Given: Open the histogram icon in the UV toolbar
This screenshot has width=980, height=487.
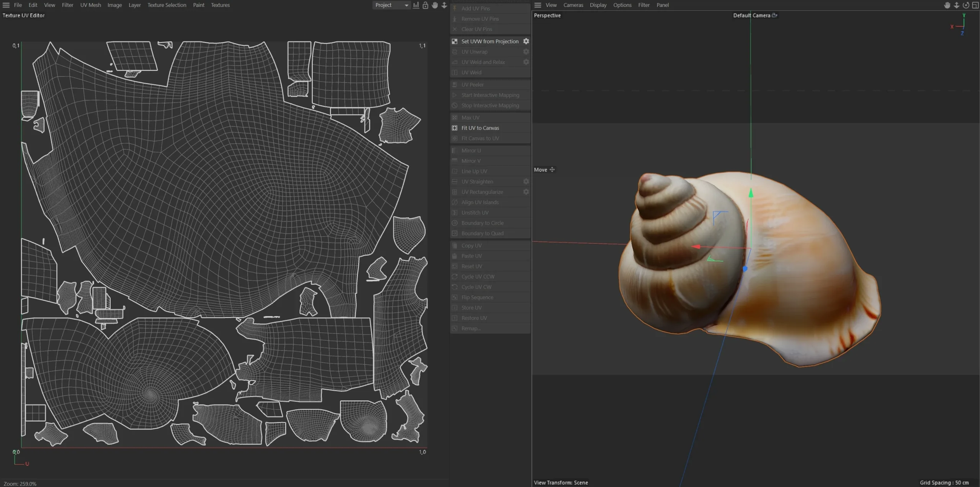Looking at the screenshot, I should click(416, 5).
